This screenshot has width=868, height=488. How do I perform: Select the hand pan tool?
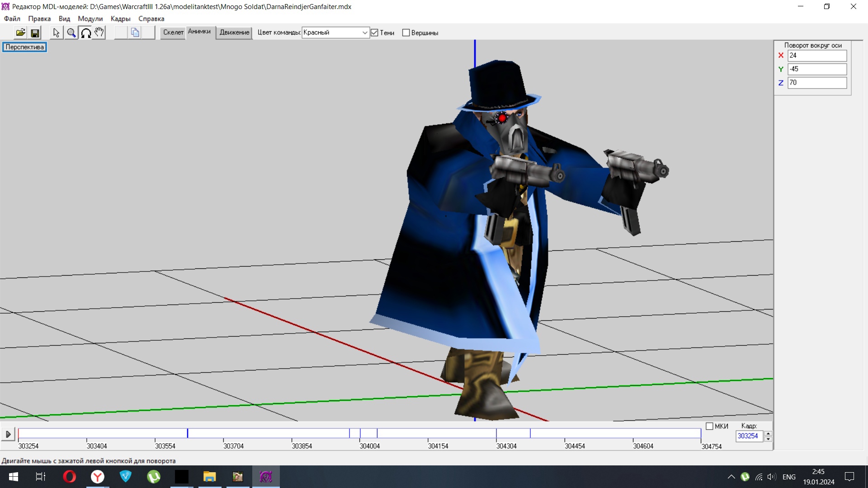pyautogui.click(x=99, y=33)
